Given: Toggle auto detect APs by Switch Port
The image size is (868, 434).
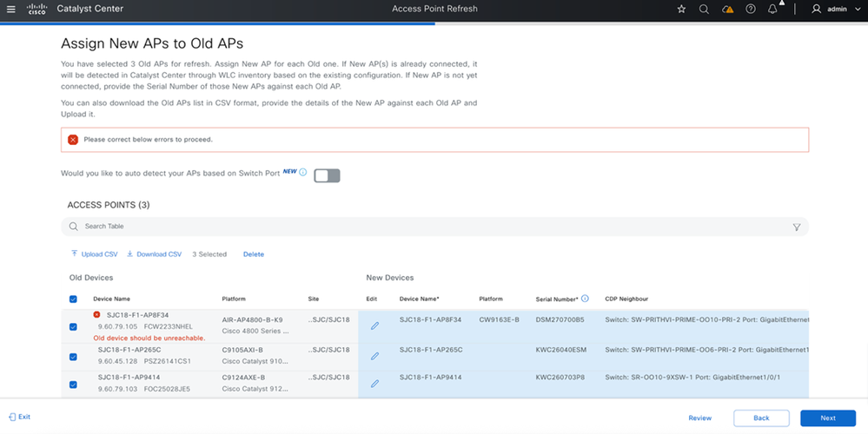Looking at the screenshot, I should 327,176.
